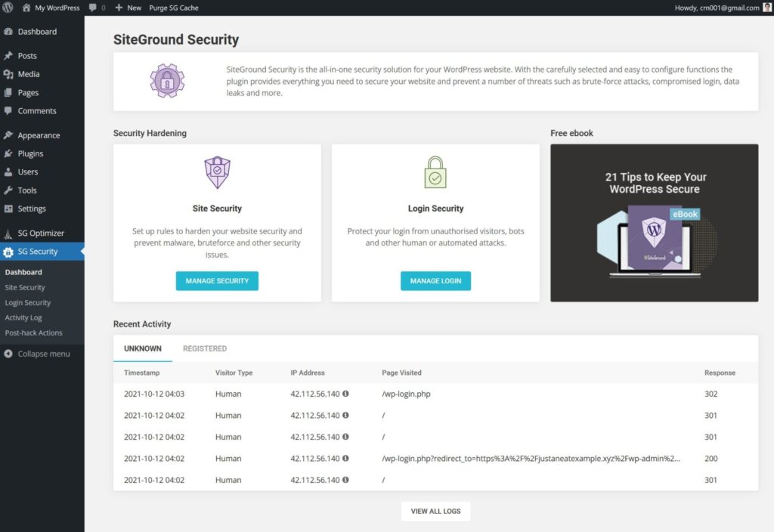
Task: Click the Login Security padlock icon
Action: [x=435, y=172]
